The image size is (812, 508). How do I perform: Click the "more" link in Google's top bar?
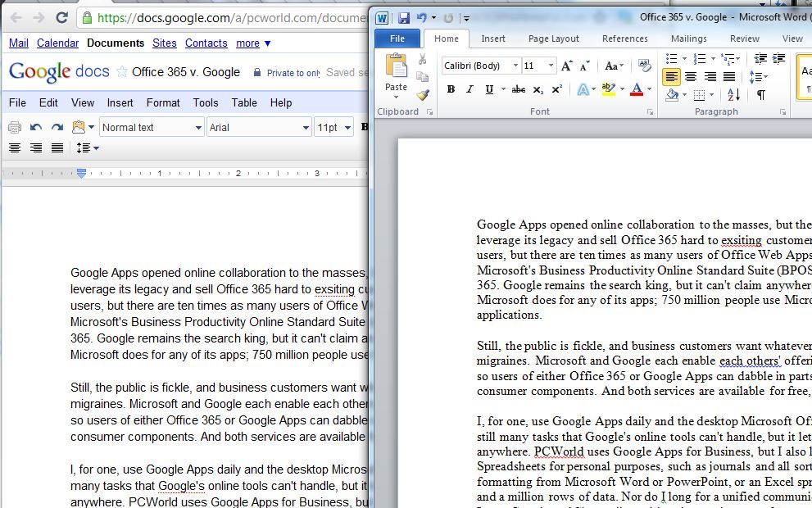(247, 43)
